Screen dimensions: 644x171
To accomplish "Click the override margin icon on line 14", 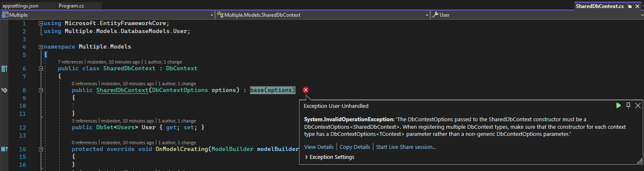I will click(5, 149).
